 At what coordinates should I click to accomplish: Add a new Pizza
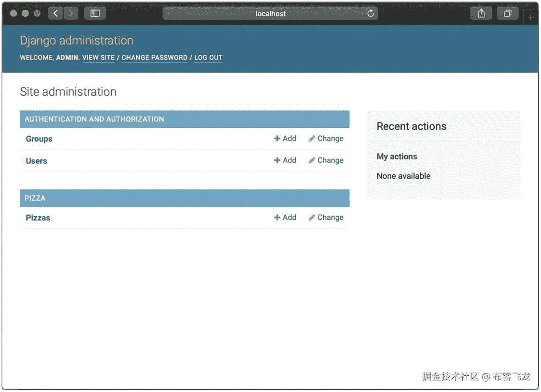tap(285, 217)
